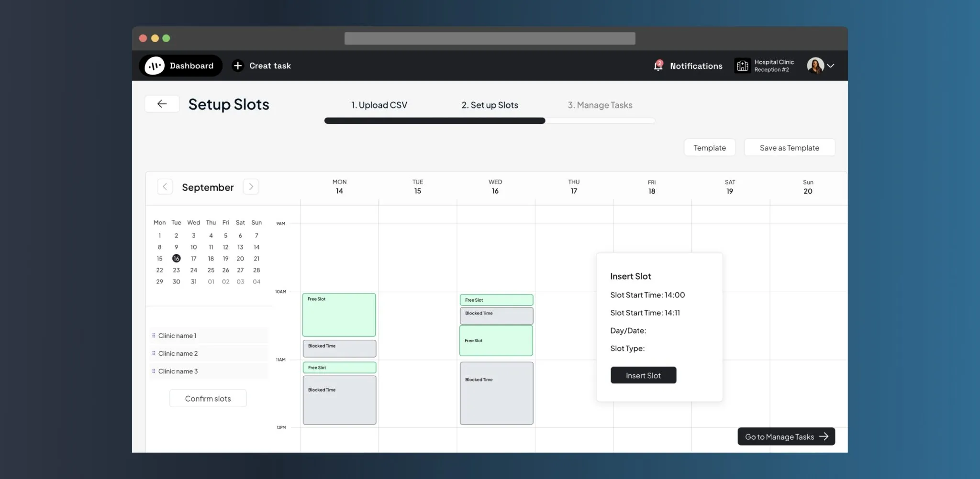The image size is (980, 479).
Task: Select date 23 in mini calendar
Action: tap(176, 270)
